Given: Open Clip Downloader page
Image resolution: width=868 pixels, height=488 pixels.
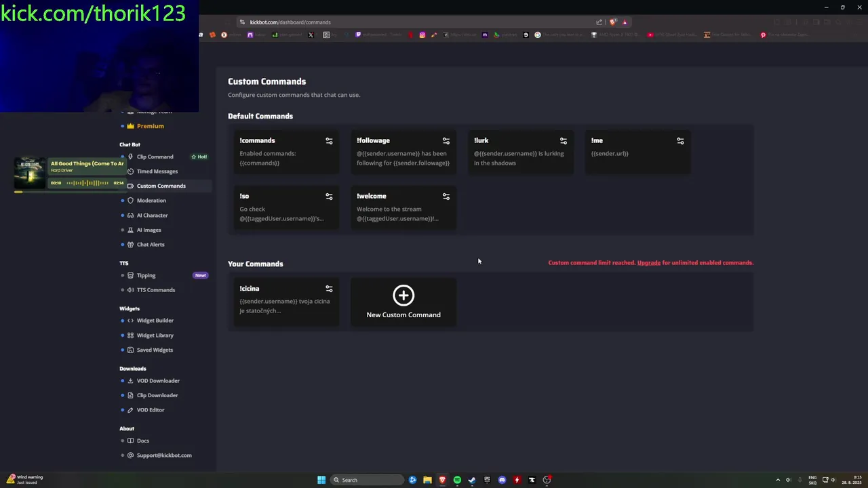Looking at the screenshot, I should [x=157, y=396].
